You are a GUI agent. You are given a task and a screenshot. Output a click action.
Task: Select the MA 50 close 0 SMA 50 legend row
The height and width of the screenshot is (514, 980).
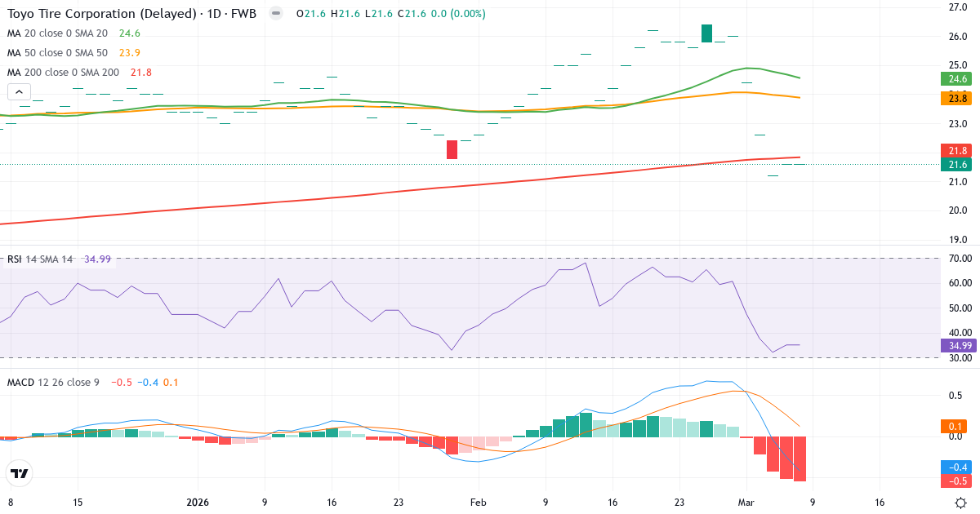(57, 52)
